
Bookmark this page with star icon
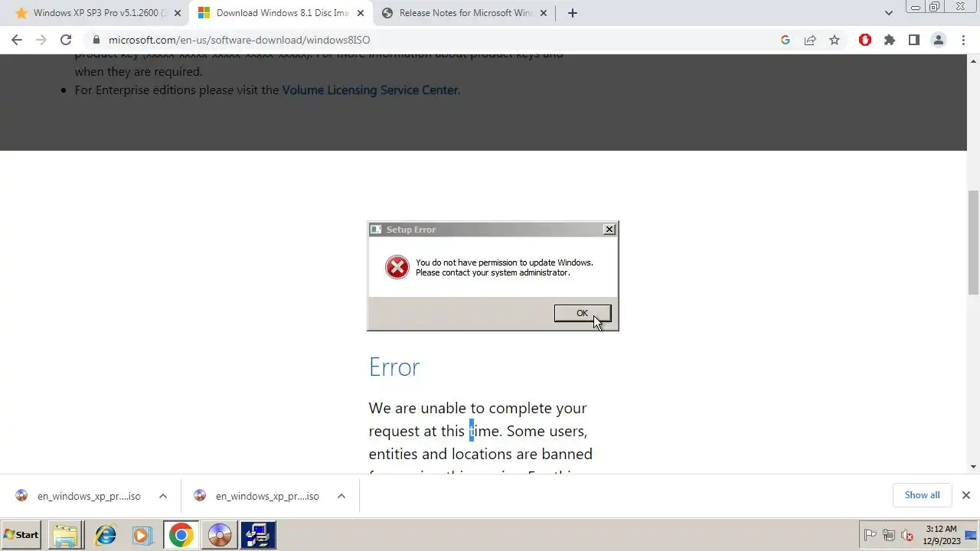[835, 40]
